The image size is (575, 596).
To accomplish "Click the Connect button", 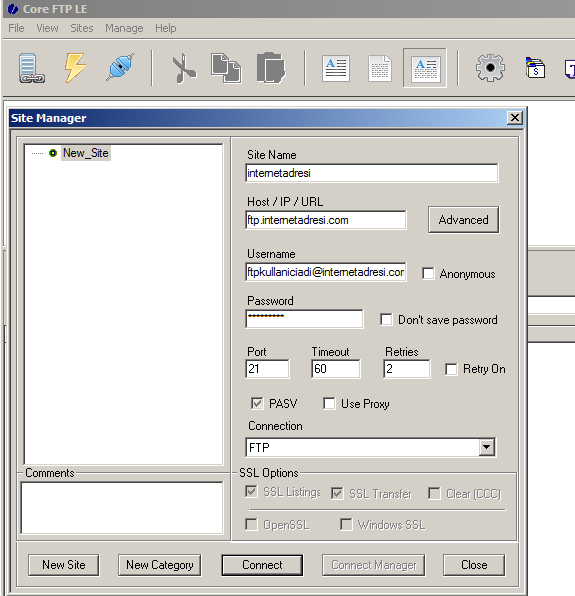I will tap(262, 565).
